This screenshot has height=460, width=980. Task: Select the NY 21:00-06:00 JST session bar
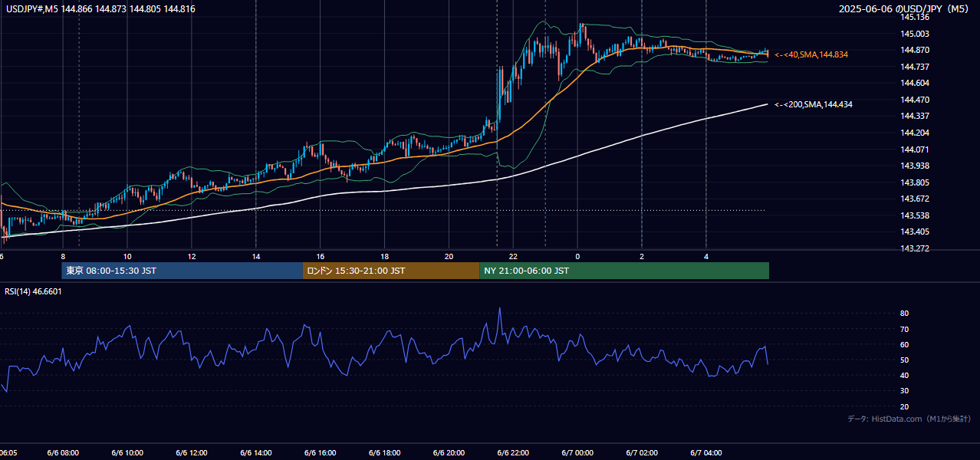(624, 271)
